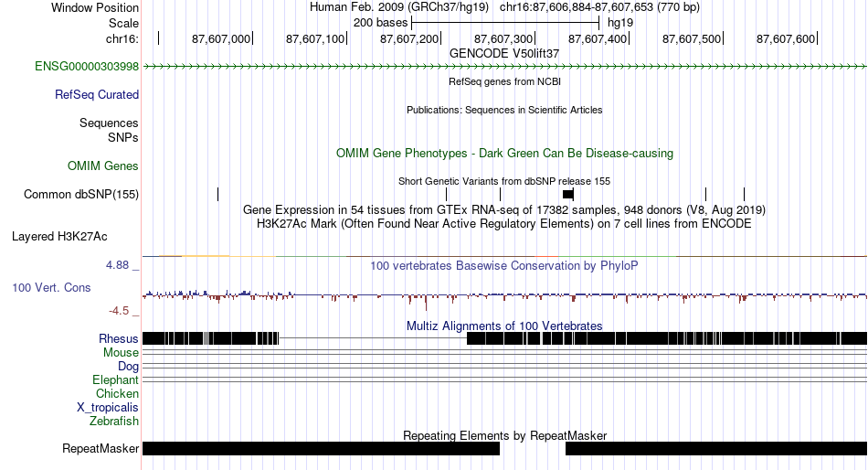Click the 87,607,000 ruler position
This screenshot has width=868, height=470.
[221, 38]
